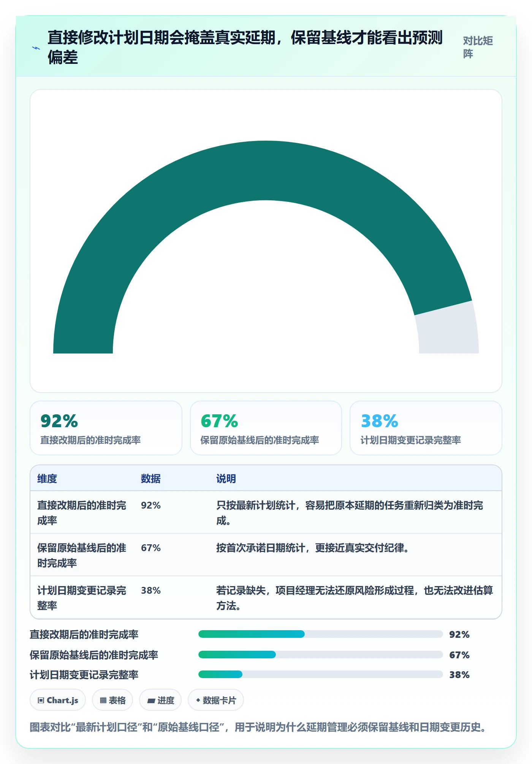The image size is (532, 764).
Task: Click the 数据 column header
Action: [x=151, y=479]
